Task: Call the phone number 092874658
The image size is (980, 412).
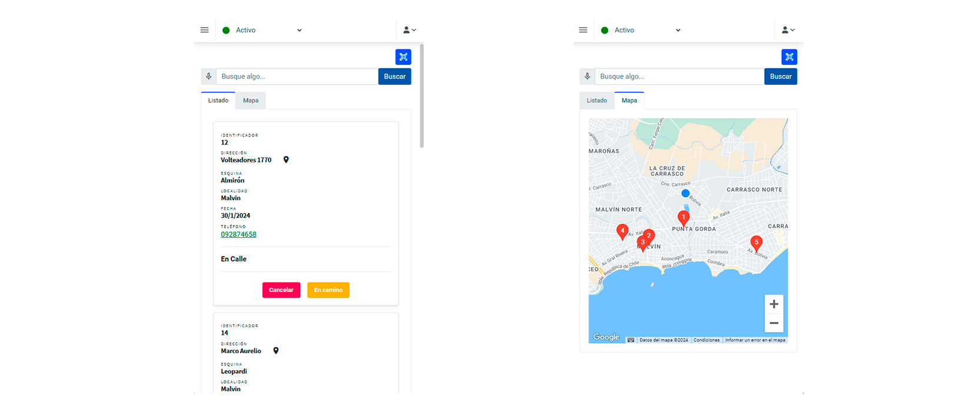Action: click(238, 234)
